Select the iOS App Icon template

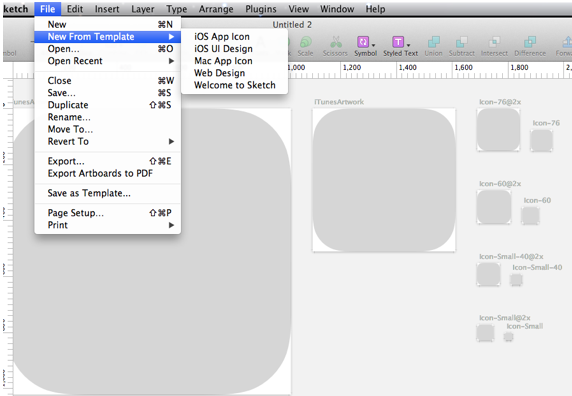pos(235,36)
